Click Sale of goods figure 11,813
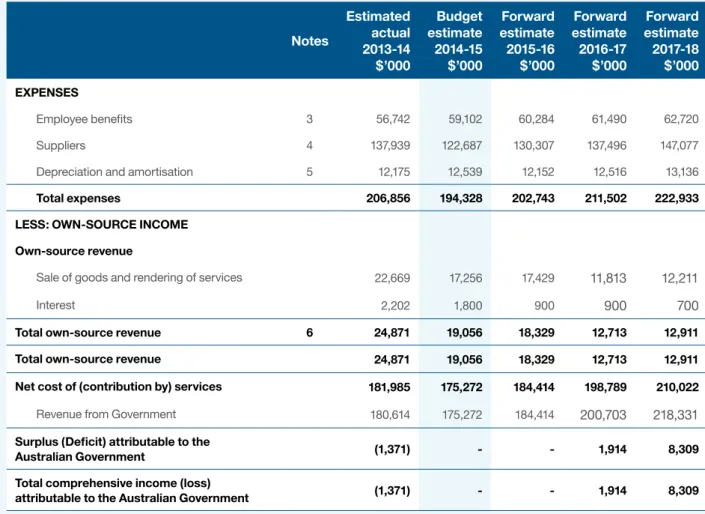The image size is (705, 514). pyautogui.click(x=608, y=278)
